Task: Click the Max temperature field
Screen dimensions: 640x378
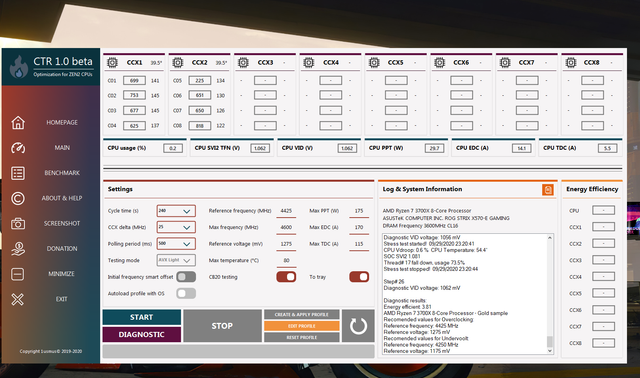Action: [x=286, y=260]
